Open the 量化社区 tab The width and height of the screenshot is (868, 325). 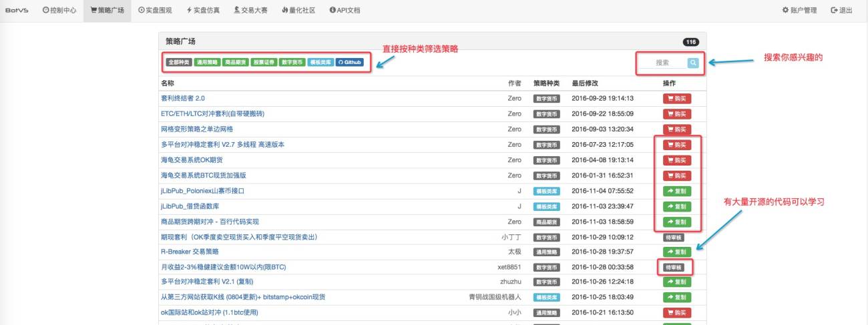[298, 11]
